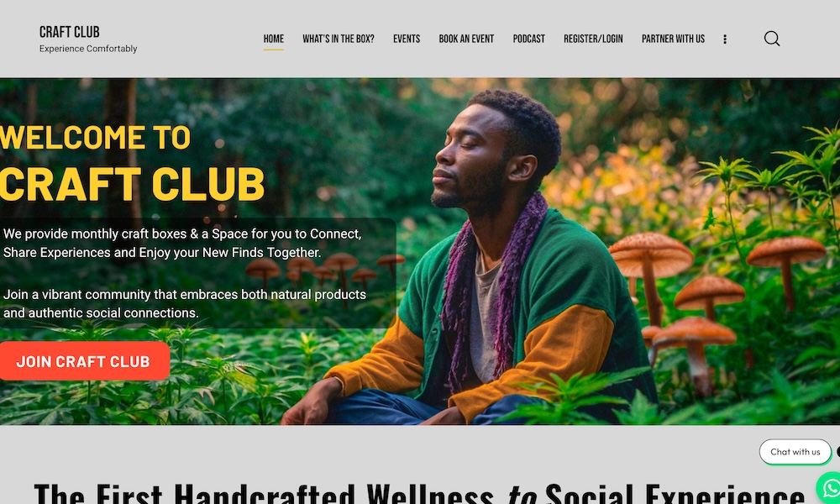Screen dimensions: 840x504
Task: Expand the three-dot more menu
Action: point(725,39)
